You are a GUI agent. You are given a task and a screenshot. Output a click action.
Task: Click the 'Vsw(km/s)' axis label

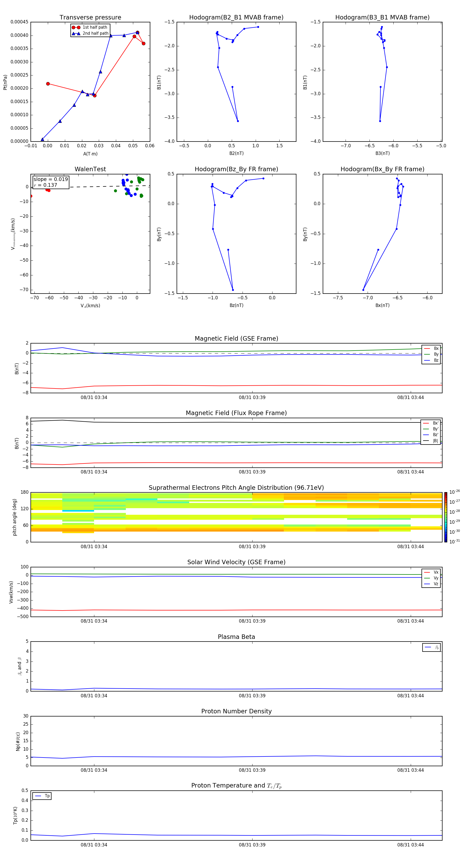[x=11, y=592]
